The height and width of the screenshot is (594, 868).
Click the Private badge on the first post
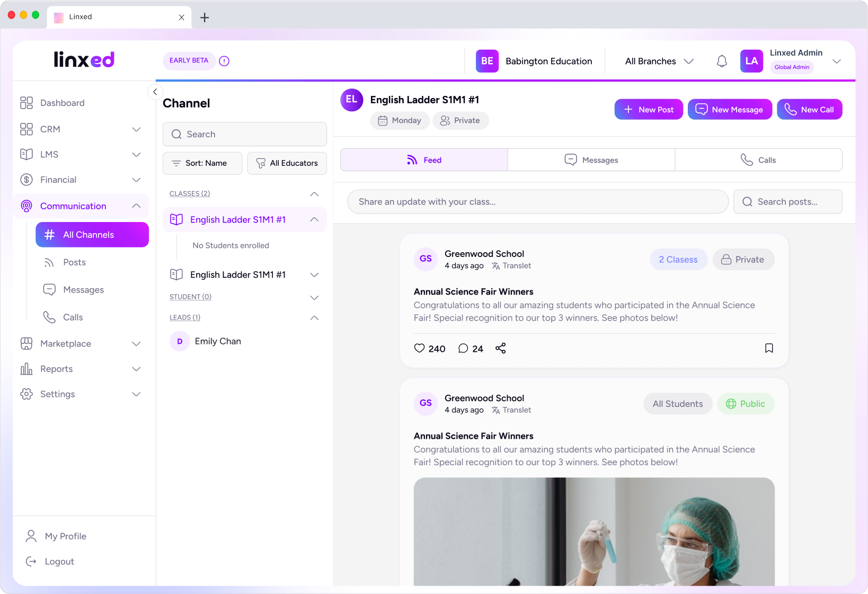tap(743, 260)
